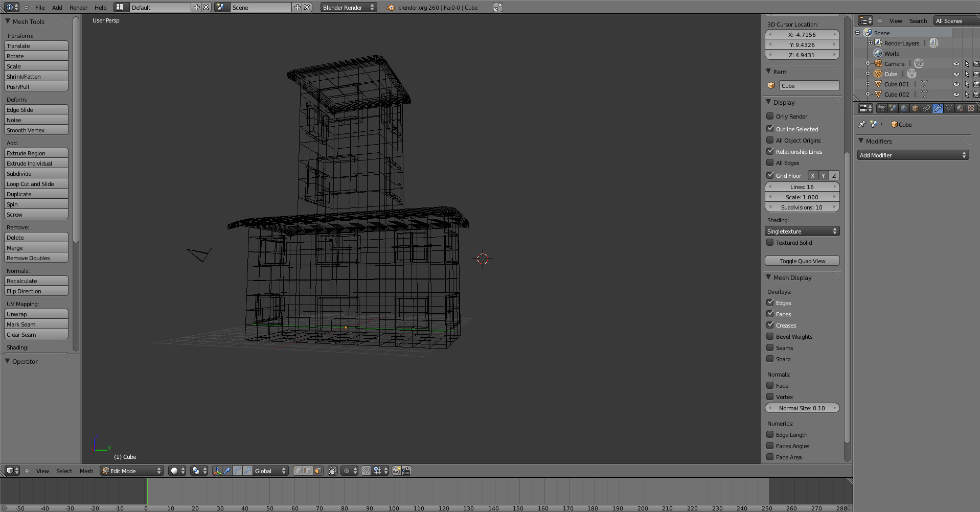Select the translate manipulator arrow icon

tap(227, 471)
